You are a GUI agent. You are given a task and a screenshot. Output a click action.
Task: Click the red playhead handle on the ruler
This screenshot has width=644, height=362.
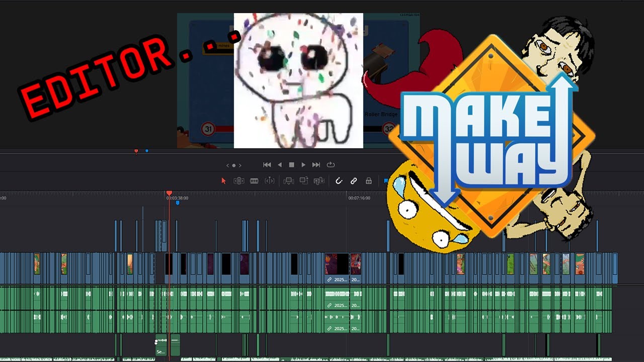pyautogui.click(x=169, y=193)
